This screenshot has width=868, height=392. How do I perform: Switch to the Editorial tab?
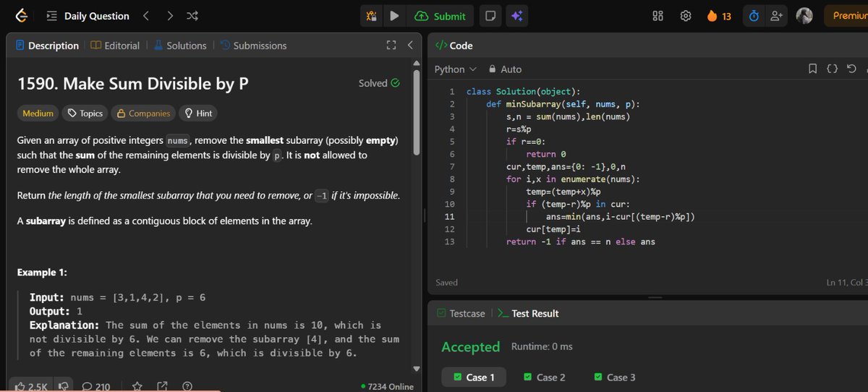pyautogui.click(x=116, y=46)
